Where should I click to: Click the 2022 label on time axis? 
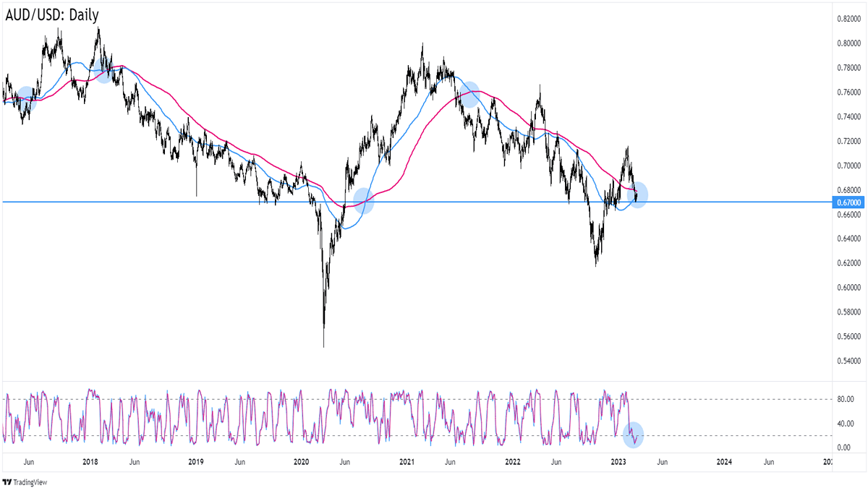coord(513,461)
